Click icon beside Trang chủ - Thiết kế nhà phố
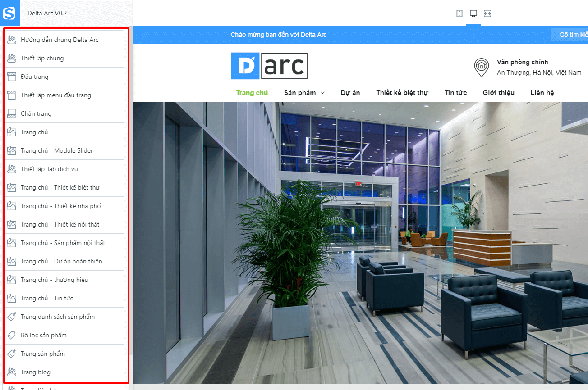Screen dimensions: 588x390 tap(12, 206)
